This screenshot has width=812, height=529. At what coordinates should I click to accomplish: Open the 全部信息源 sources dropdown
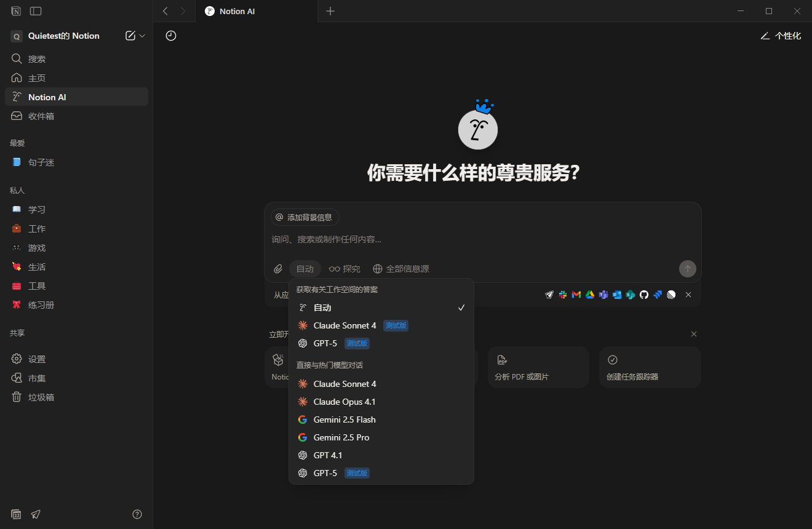[x=400, y=268]
